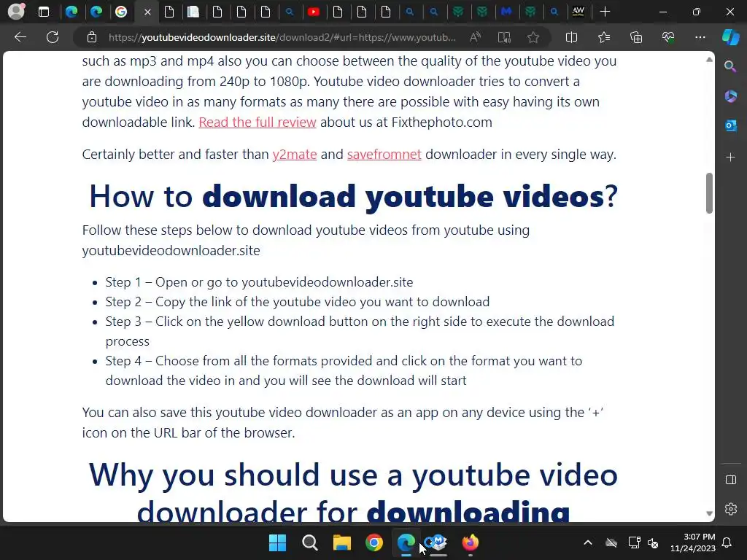
Task: Open Firefox from taskbar
Action: tap(471, 542)
